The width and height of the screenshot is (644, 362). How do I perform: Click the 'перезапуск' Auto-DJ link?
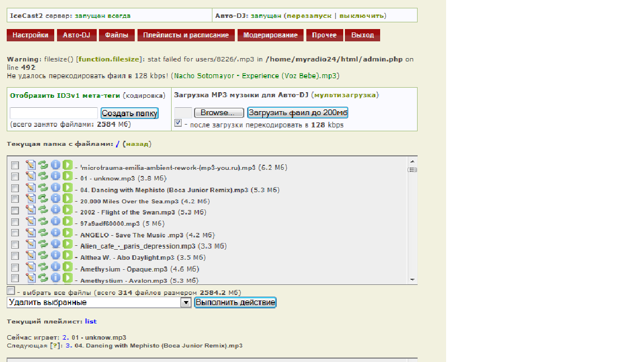tap(309, 16)
